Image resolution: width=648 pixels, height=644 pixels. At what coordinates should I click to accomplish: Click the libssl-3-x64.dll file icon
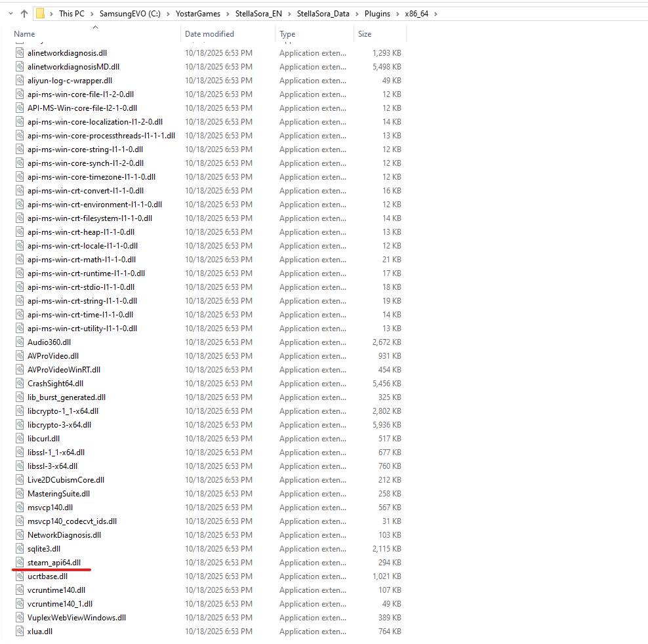20,466
